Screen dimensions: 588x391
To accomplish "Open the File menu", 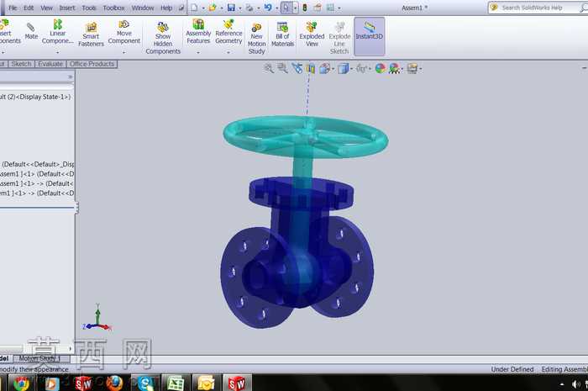I will tap(13, 8).
